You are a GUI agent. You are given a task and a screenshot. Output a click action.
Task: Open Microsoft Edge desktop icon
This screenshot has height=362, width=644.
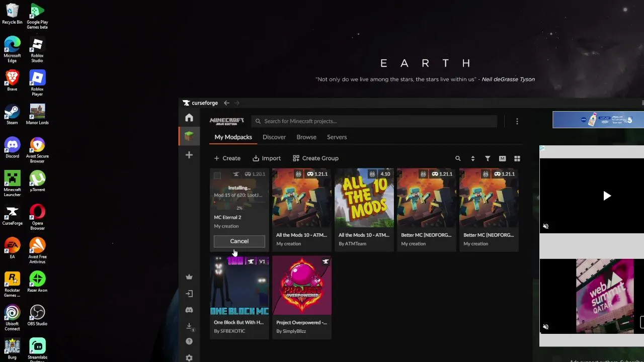coord(12,49)
